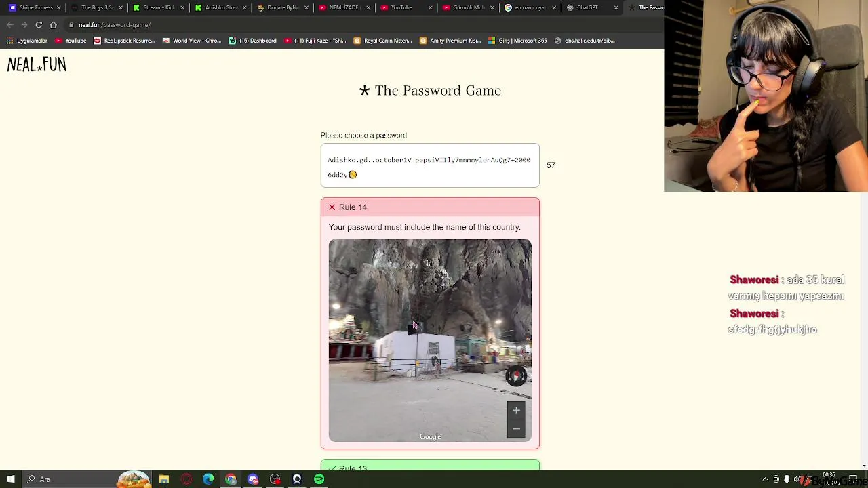868x488 pixels.
Task: Open the Giriş | Microsoft 365 bookmark
Action: coord(517,41)
